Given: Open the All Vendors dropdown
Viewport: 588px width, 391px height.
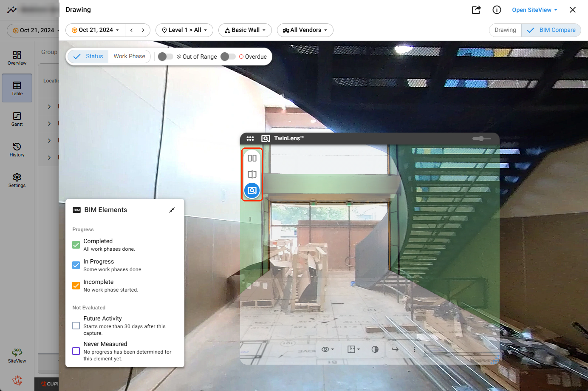Looking at the screenshot, I should tap(305, 30).
